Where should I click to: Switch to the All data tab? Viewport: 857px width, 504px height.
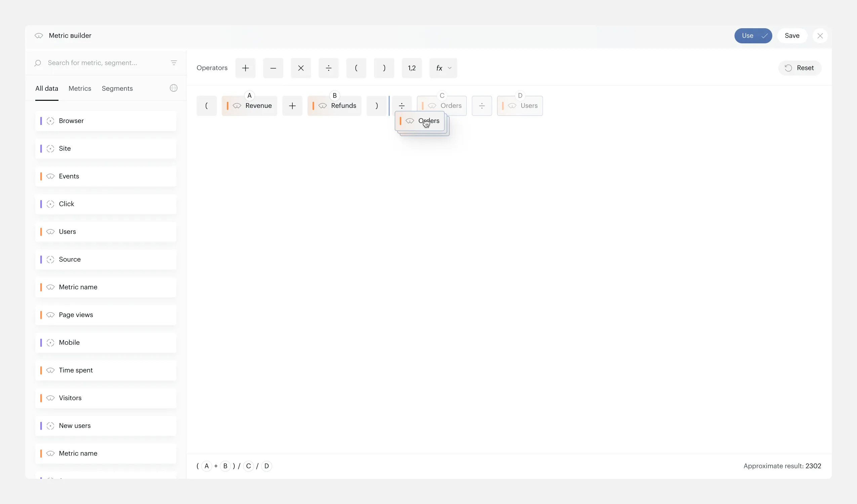[47, 88]
